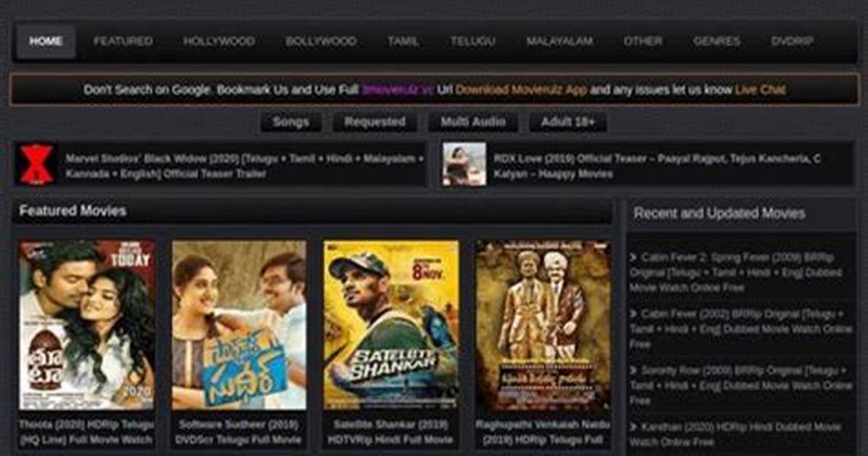Open the Satellite Shankar movie poster
Screen dimensions: 868x456
391,325
